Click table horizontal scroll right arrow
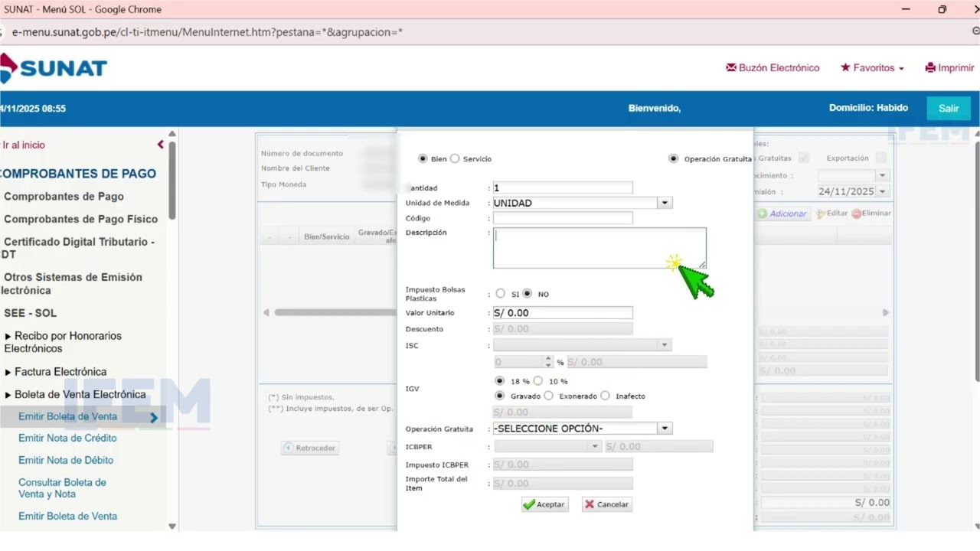Viewport: 980px width, 551px height. [x=886, y=312]
